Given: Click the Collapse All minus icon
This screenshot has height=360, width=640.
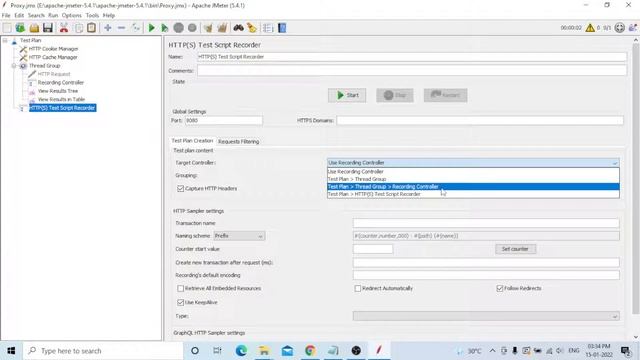Looking at the screenshot, I should pos(121,28).
